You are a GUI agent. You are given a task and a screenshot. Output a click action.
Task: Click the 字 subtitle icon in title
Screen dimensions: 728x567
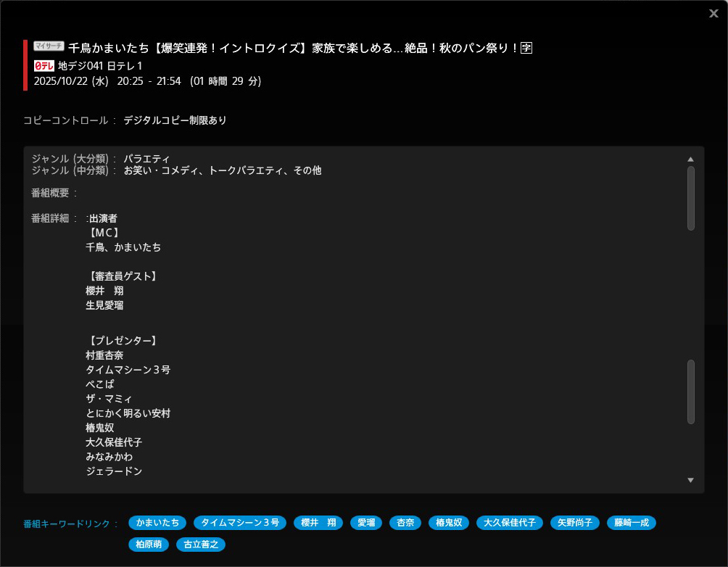pos(526,48)
